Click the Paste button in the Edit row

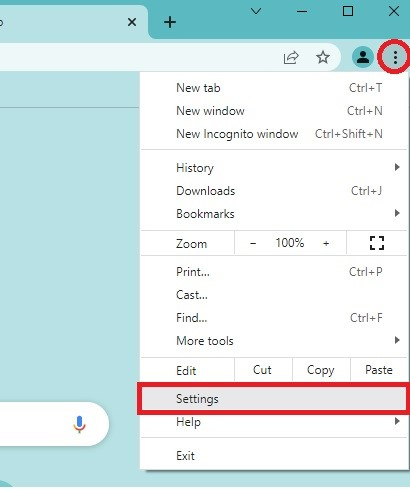[379, 370]
